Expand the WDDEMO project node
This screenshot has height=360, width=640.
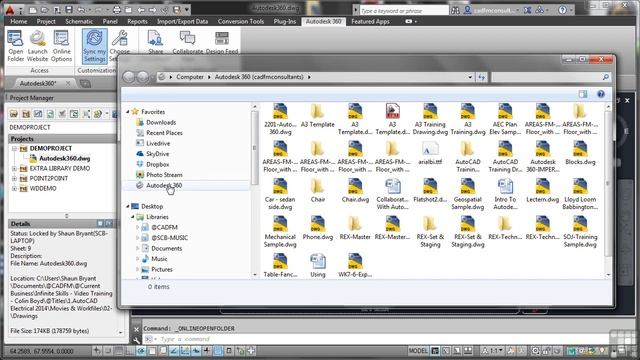[14, 189]
